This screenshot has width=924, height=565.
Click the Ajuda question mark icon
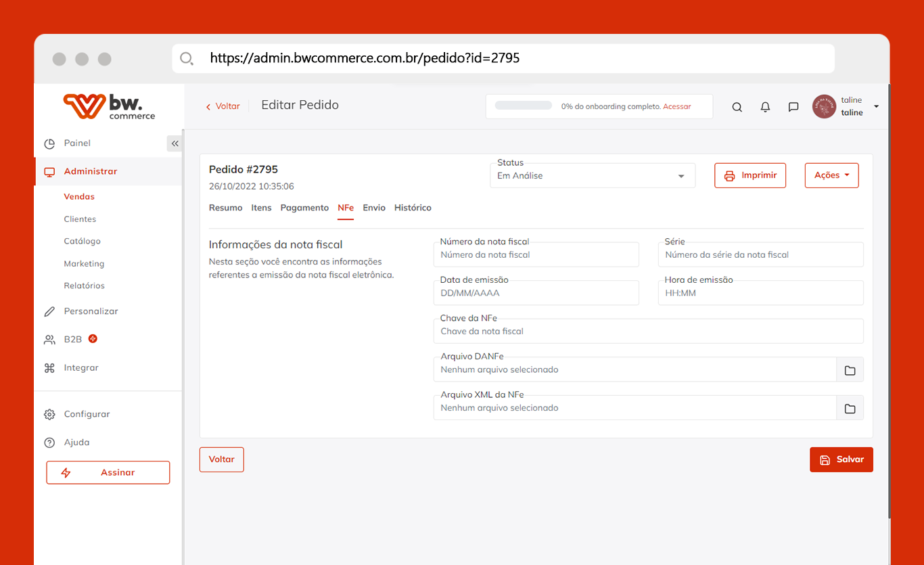(x=49, y=443)
